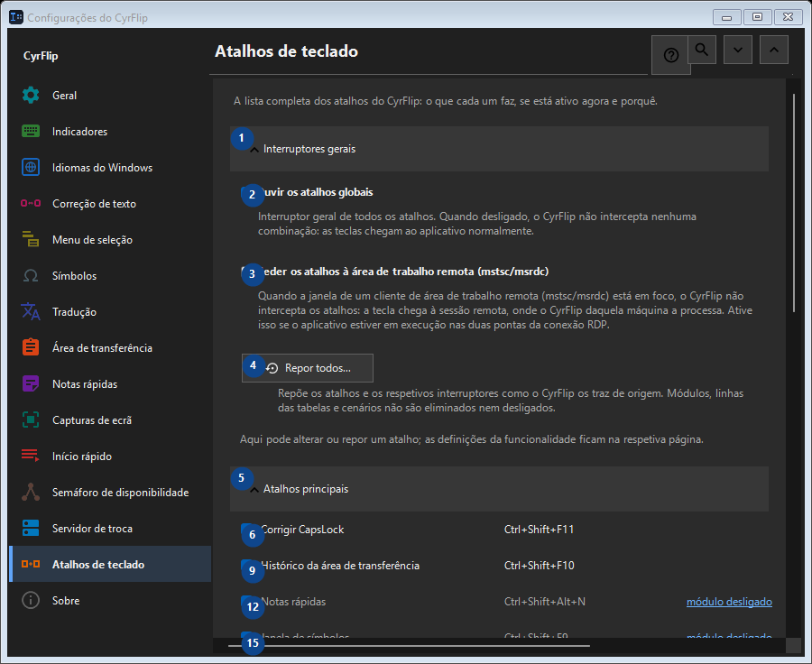Click the Menu de seleção list icon
The width and height of the screenshot is (812, 664).
(x=31, y=239)
